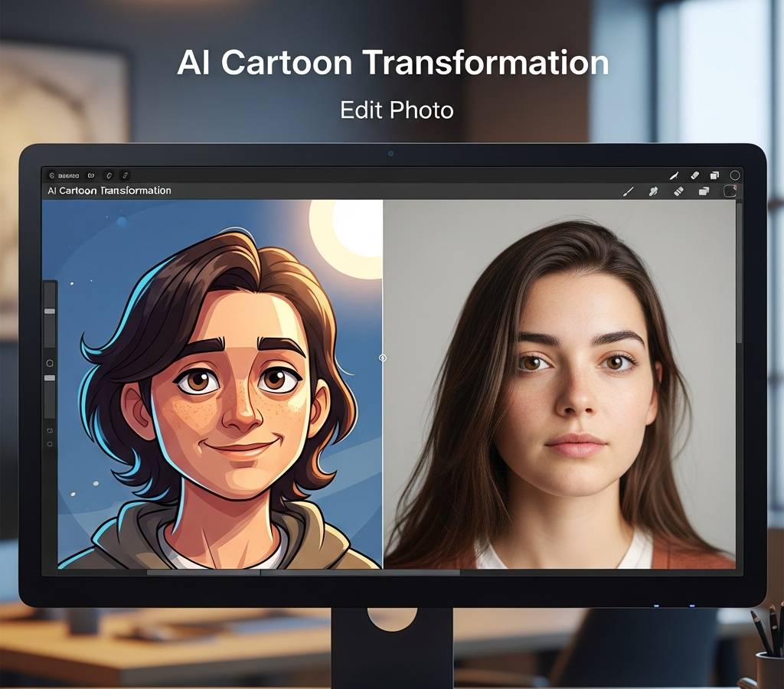Open the gallery label in the top-left bar

point(68,175)
